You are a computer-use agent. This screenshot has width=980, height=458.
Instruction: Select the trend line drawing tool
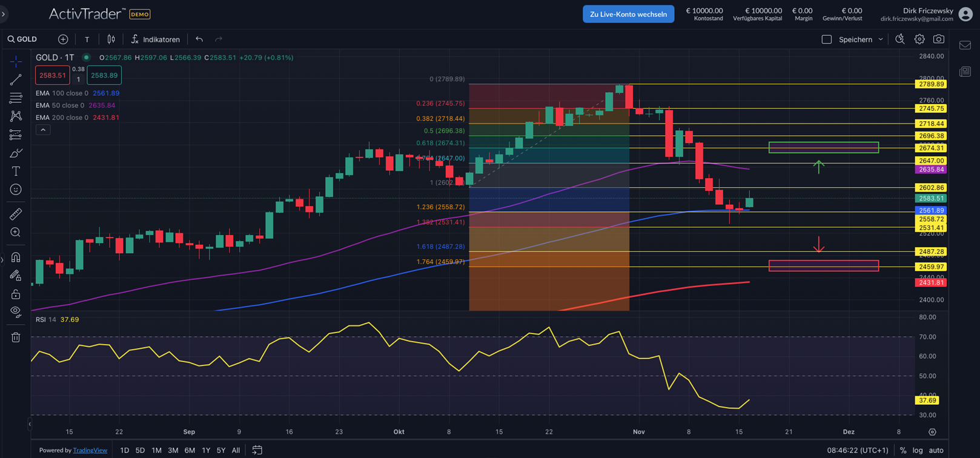coord(16,79)
